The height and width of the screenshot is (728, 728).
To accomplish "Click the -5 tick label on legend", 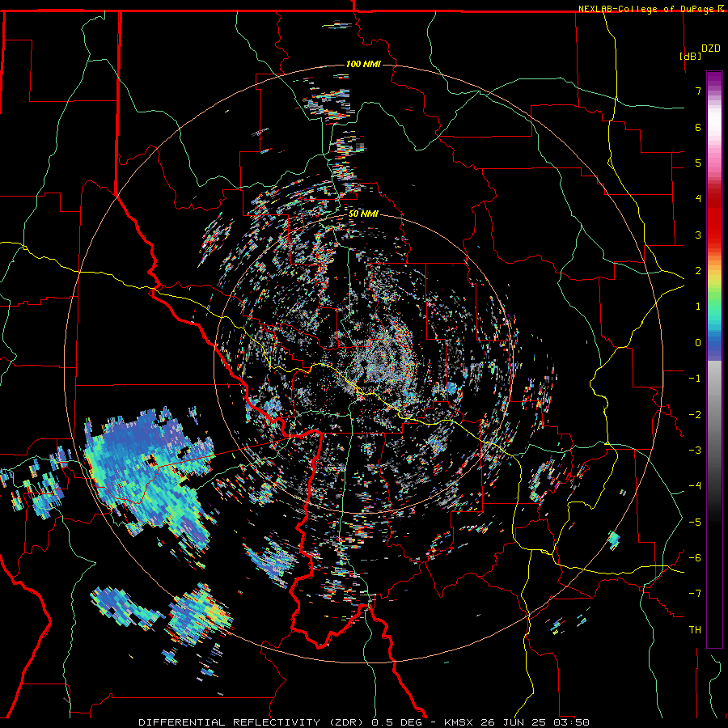I will click(x=695, y=523).
